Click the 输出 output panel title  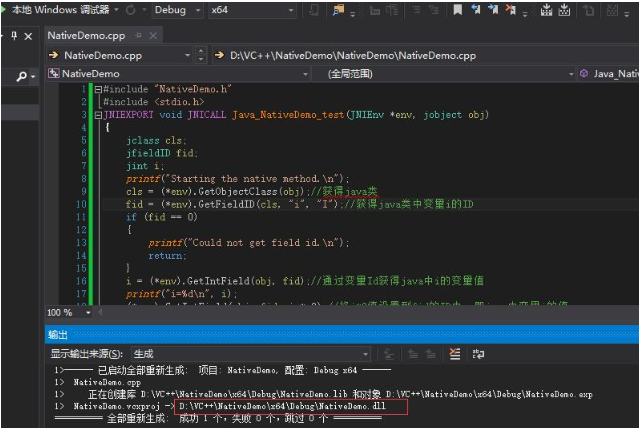click(57, 335)
